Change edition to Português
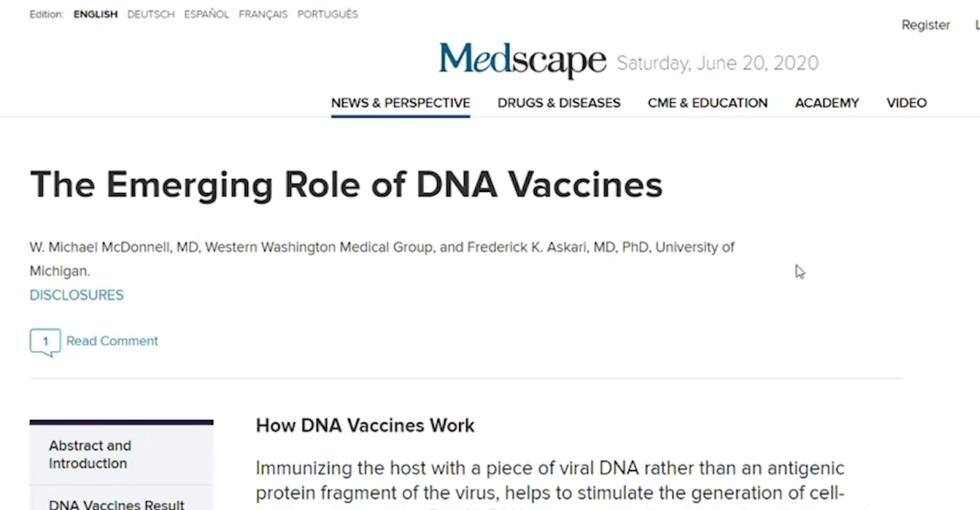Viewport: 980px width, 510px height. (327, 14)
